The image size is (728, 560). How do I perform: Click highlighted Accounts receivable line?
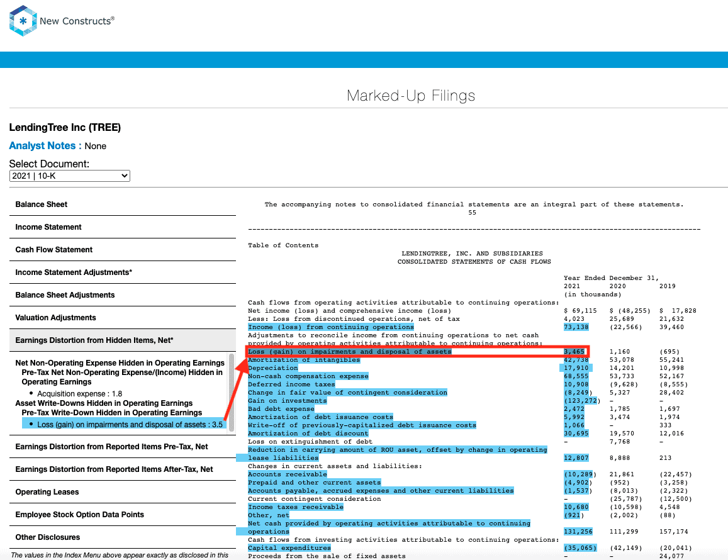(288, 474)
